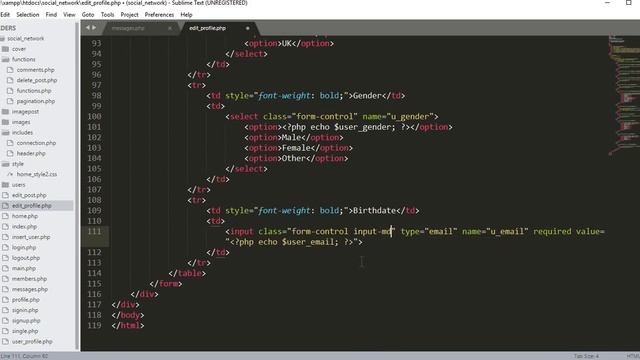Viewport: 640px width, 360px height.
Task: Open connection.php in the sidebar
Action: click(36, 143)
